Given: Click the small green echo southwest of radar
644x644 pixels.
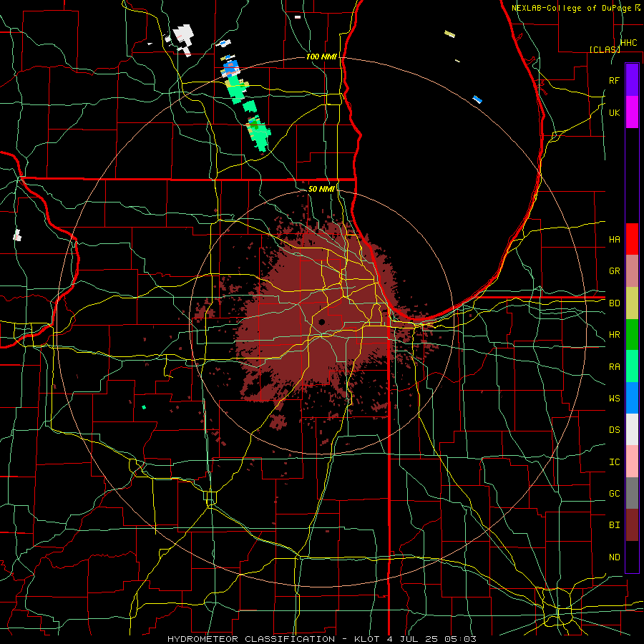Looking at the screenshot, I should 144,407.
